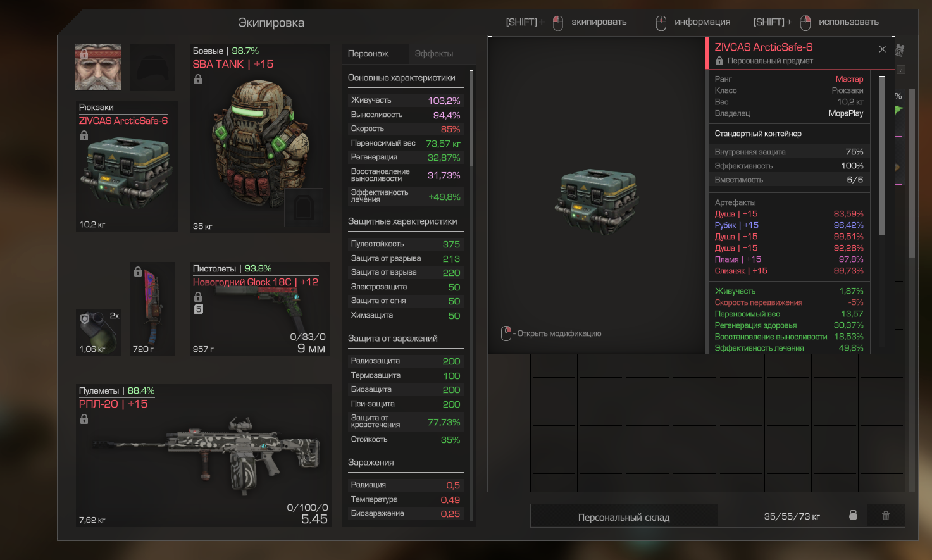Select the ZIVCAS ArcticSafe-6 backpack slot
Viewport: 932px width, 560px height.
(x=127, y=166)
